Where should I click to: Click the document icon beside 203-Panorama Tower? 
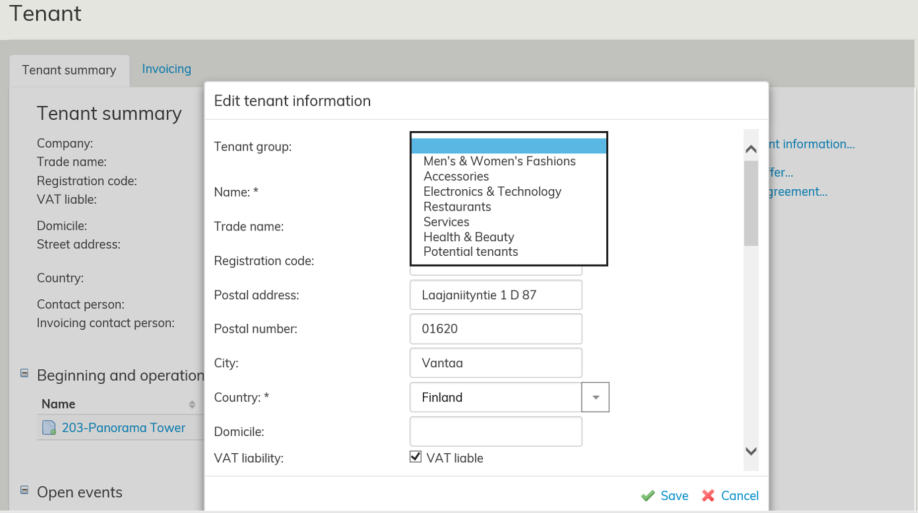click(x=49, y=428)
